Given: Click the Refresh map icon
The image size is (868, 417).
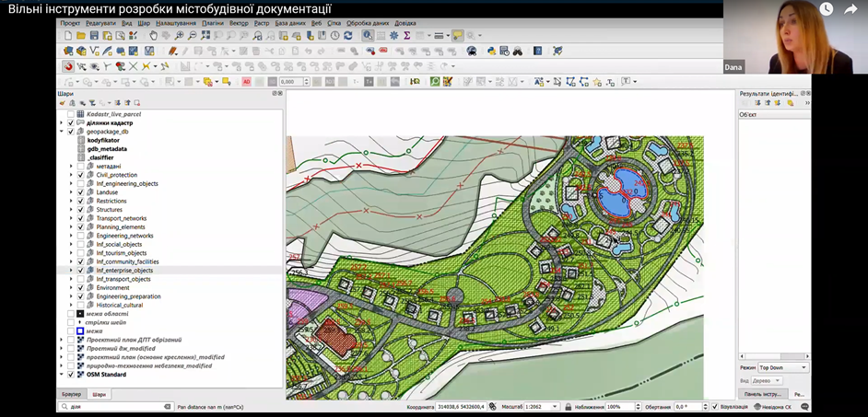Looking at the screenshot, I should [347, 35].
